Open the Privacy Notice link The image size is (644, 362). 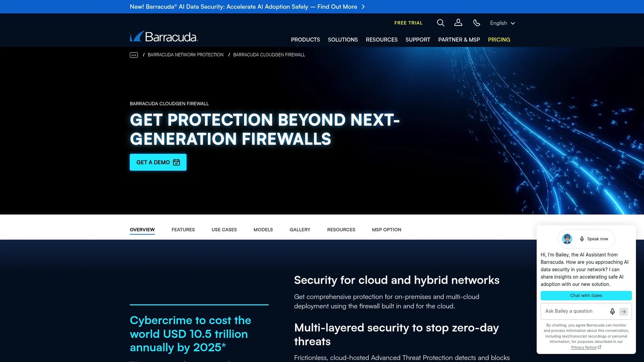coord(586,348)
